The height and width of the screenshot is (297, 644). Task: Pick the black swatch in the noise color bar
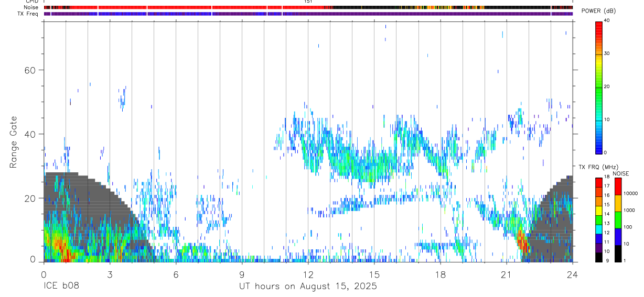tap(618, 253)
